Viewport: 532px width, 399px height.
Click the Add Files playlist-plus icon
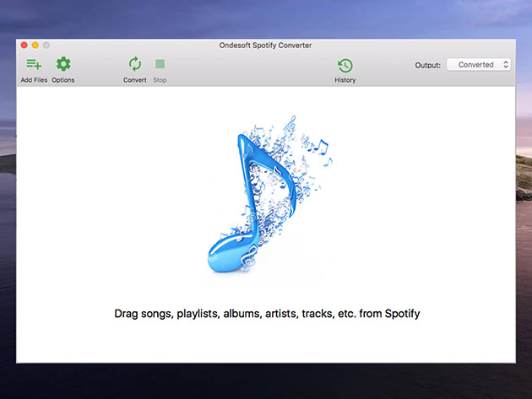(34, 64)
